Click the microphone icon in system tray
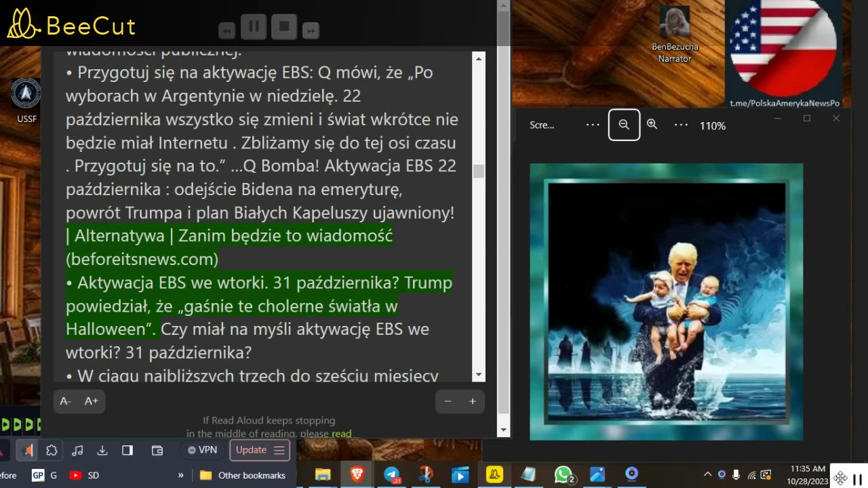The image size is (868, 488). 736,475
